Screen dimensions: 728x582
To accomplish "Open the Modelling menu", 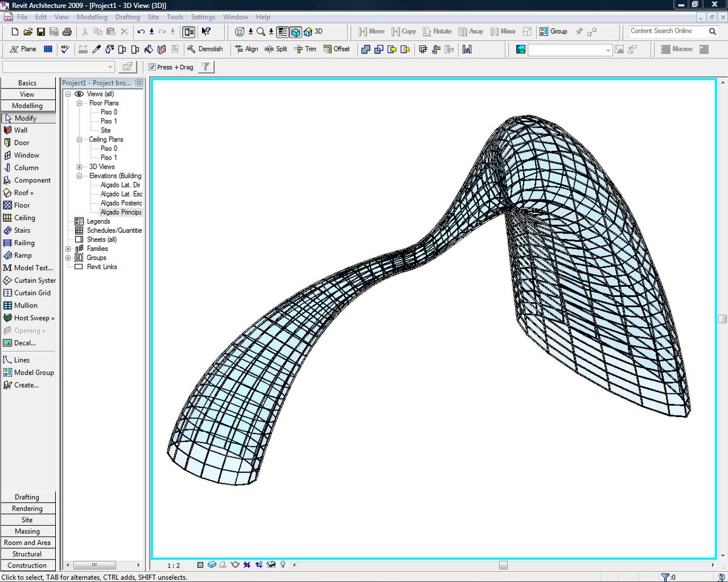I will click(92, 17).
